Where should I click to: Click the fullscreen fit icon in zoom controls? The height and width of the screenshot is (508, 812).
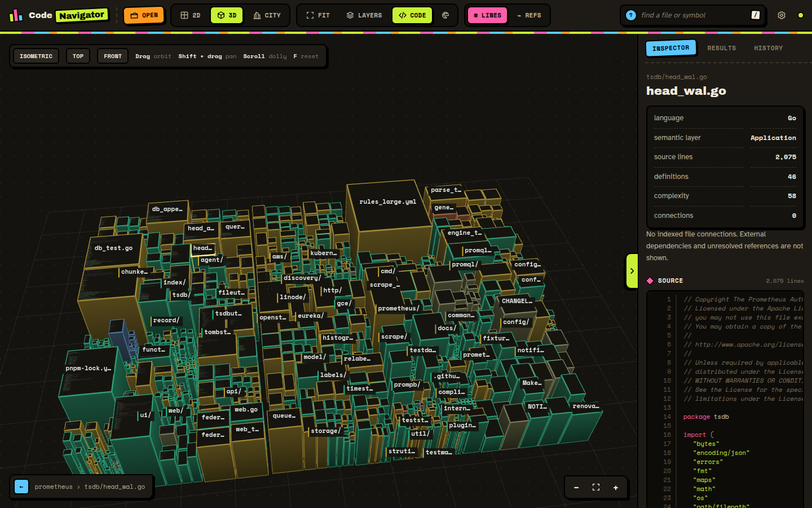click(x=596, y=487)
